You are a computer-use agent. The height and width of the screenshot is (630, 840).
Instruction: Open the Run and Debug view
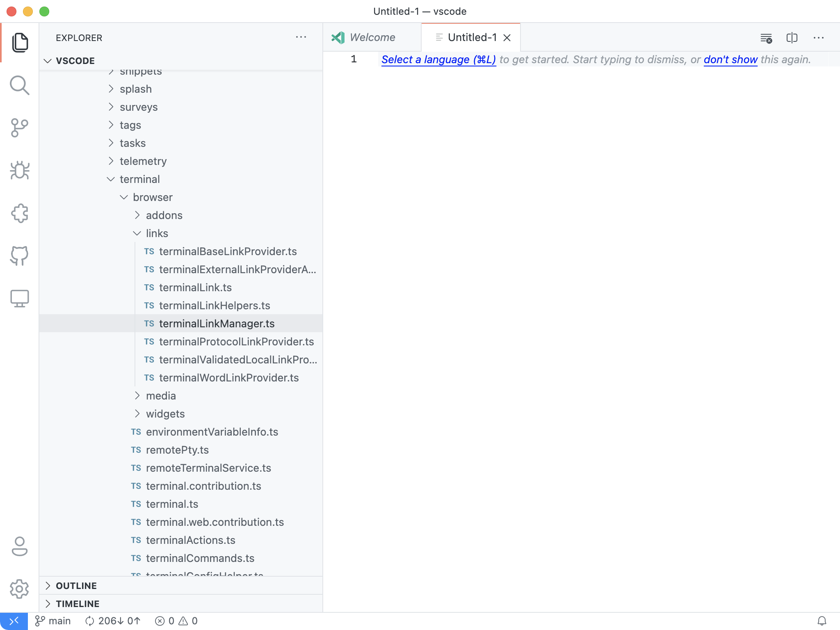pos(19,171)
